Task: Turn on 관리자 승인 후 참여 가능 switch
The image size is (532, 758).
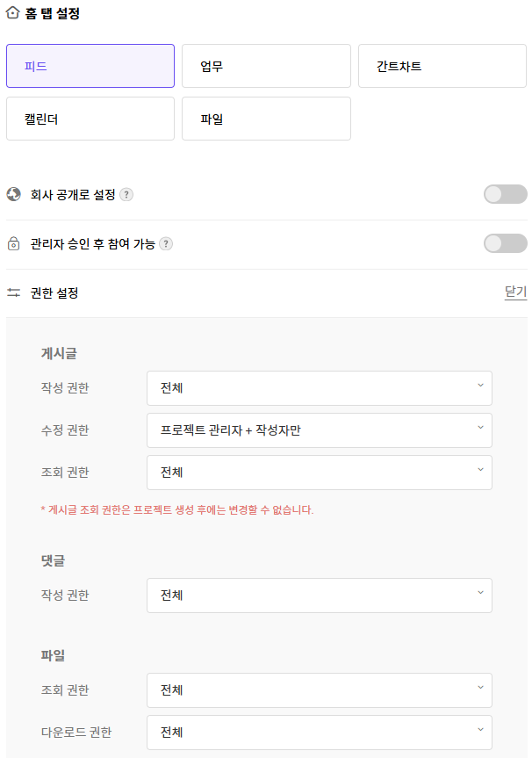Action: tap(506, 243)
